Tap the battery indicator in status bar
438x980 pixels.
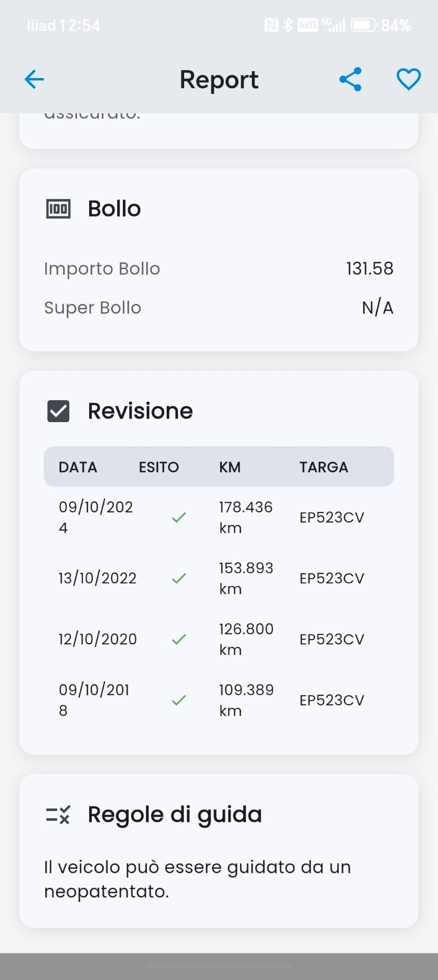click(x=364, y=25)
